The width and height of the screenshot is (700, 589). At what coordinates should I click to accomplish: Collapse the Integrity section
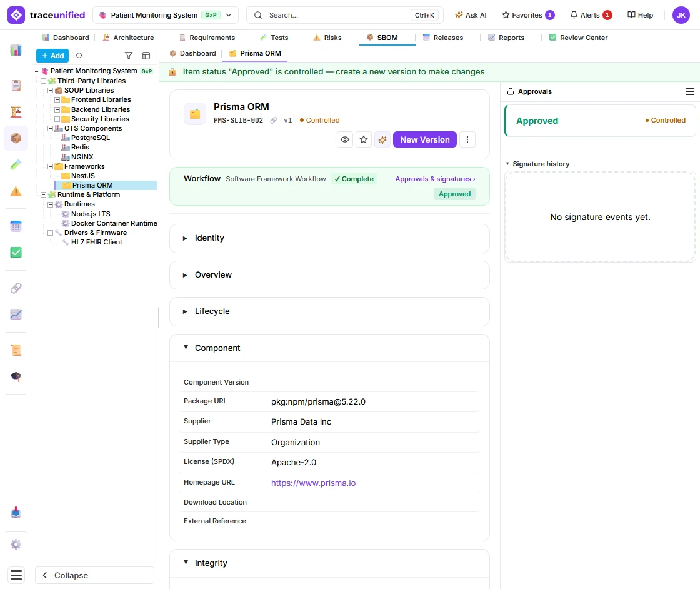point(329,563)
